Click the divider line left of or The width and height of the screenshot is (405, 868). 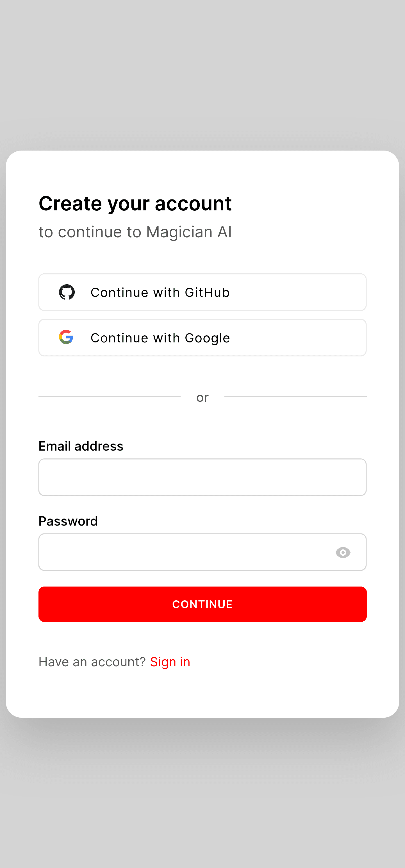click(110, 397)
